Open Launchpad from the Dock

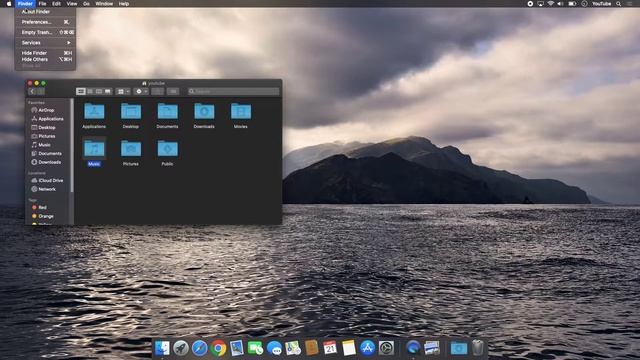(x=181, y=348)
